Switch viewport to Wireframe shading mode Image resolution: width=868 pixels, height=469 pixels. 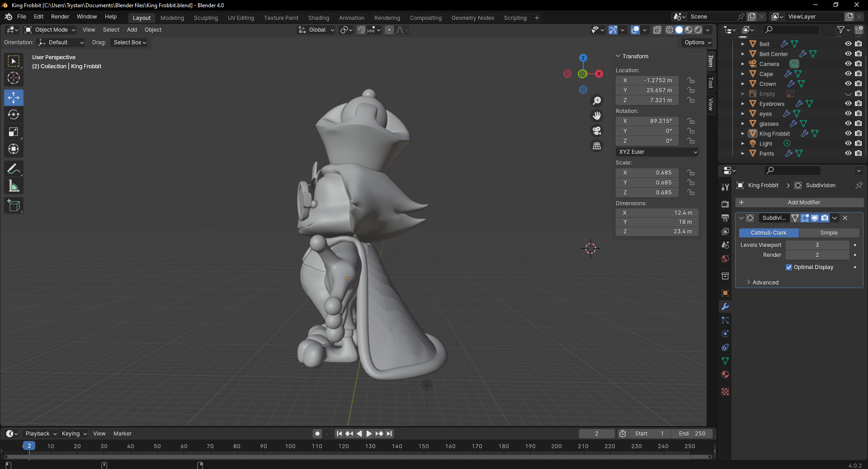[669, 29]
